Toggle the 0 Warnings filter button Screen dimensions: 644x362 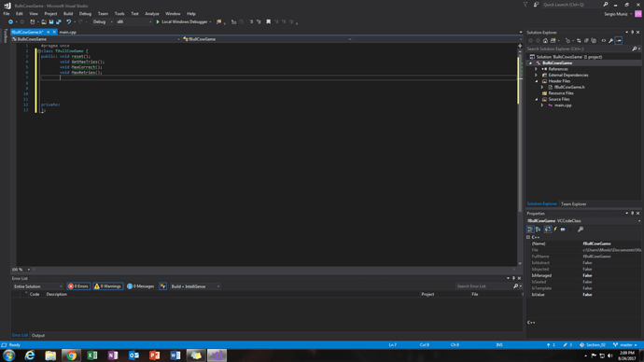click(107, 286)
